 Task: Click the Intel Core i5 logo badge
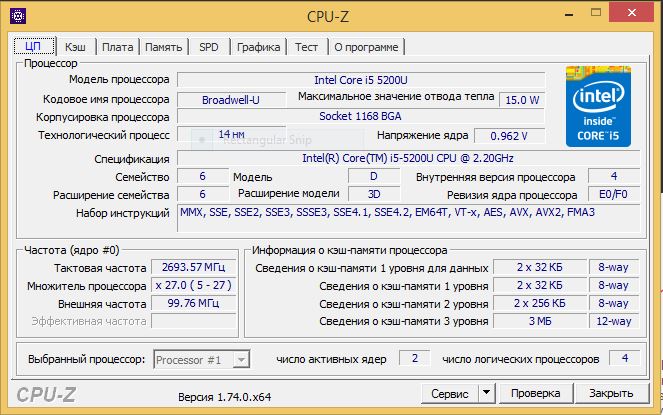[x=598, y=106]
